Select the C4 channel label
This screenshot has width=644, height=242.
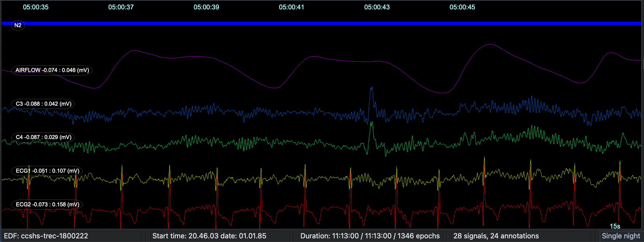[x=43, y=137]
